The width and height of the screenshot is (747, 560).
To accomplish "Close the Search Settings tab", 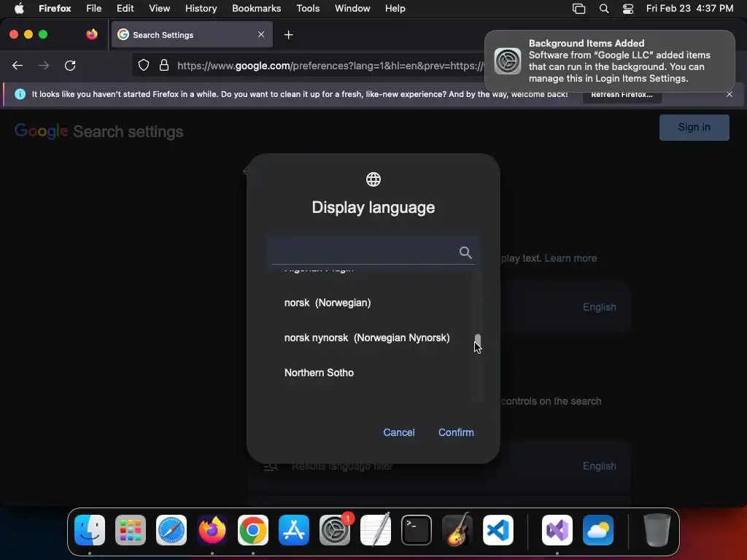I will coord(261,34).
